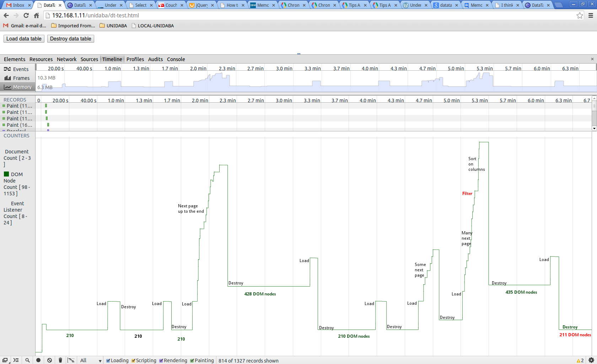Toggle DOM Node Count counter visibility swatch
Screen dimensions: 597x364
coord(6,174)
